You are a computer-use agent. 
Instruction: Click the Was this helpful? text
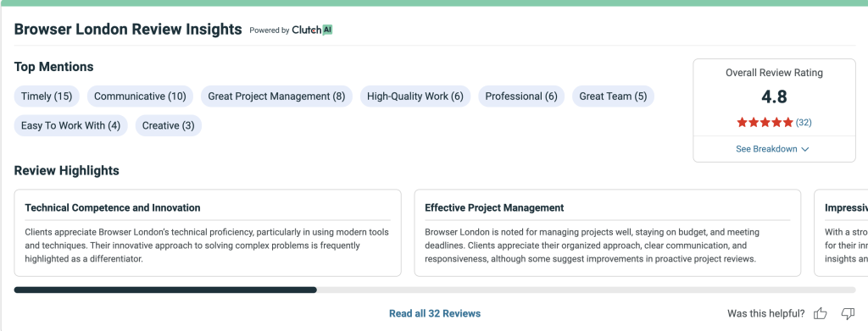click(x=766, y=314)
